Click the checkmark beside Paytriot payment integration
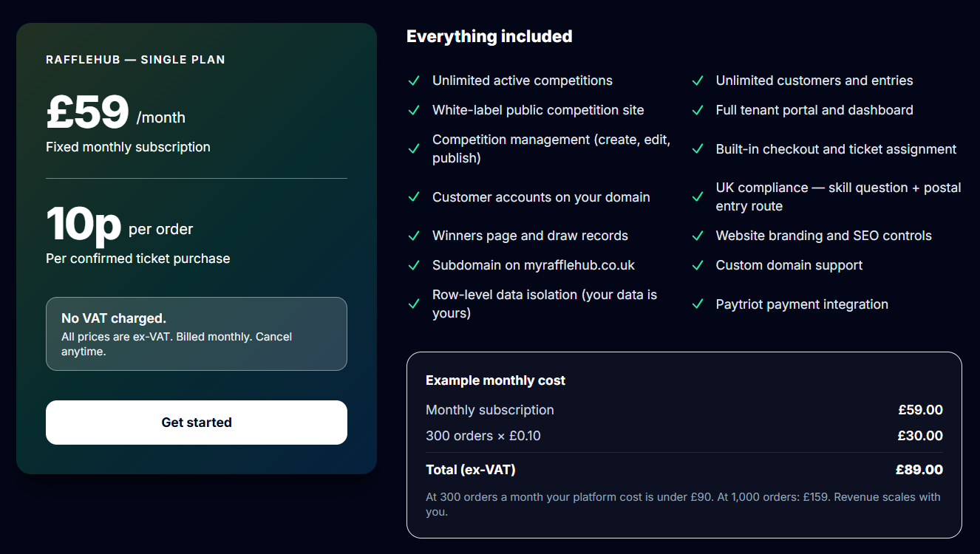Screen dimensions: 980x554 [698, 304]
